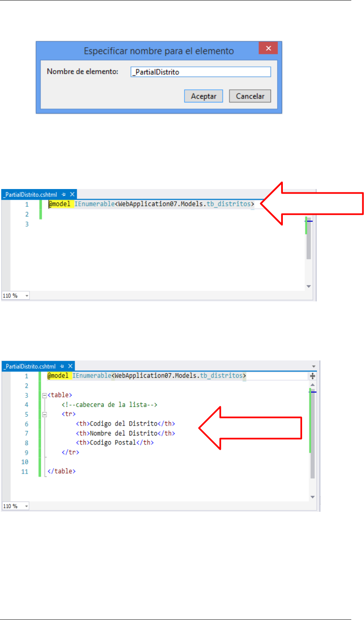364x620 pixels.
Task: Collapse the <tr> outlining region
Action: 44,414
